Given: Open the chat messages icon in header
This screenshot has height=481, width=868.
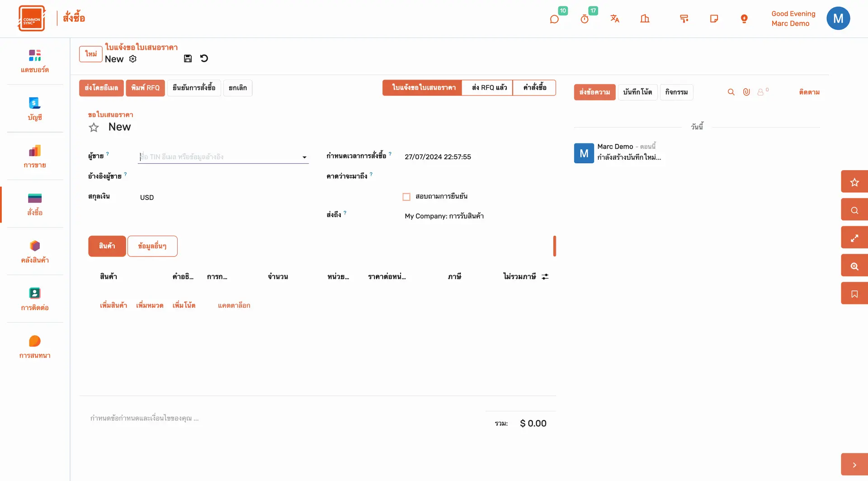Looking at the screenshot, I should (554, 19).
